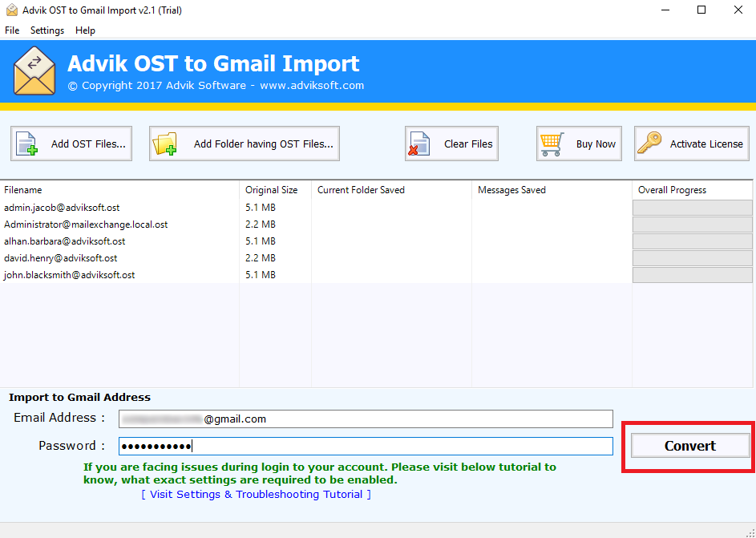Click the progress bar for david.henry file
The width and height of the screenshot is (756, 538).
point(693,258)
